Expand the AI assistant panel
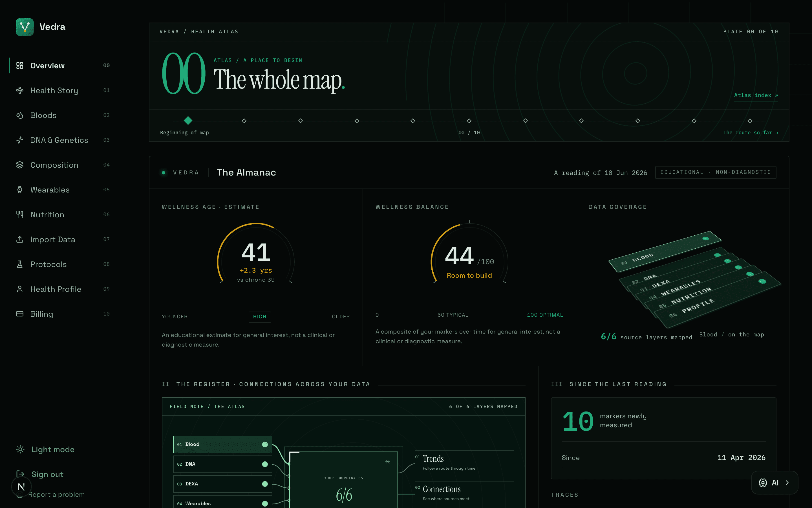 (775, 483)
